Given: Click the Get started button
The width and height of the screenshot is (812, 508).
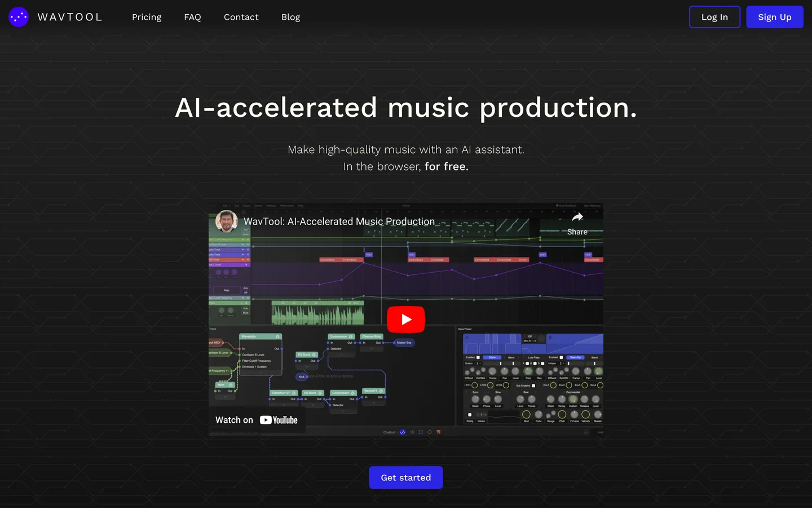Looking at the screenshot, I should coord(406,478).
